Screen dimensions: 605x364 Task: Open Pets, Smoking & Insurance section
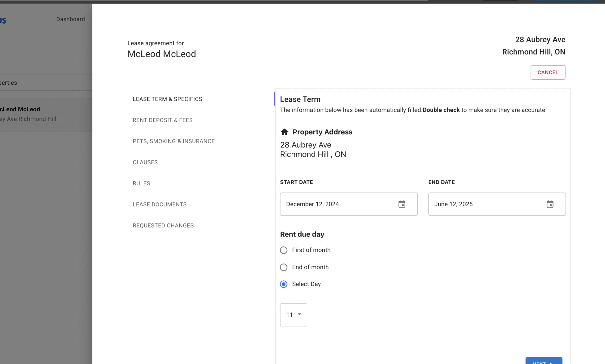click(x=173, y=141)
